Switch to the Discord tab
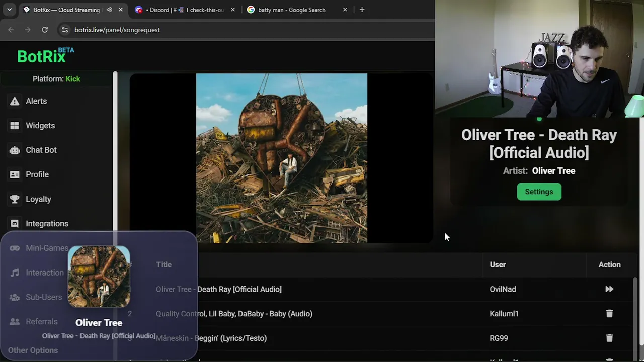The height and width of the screenshot is (362, 644). pos(185,10)
